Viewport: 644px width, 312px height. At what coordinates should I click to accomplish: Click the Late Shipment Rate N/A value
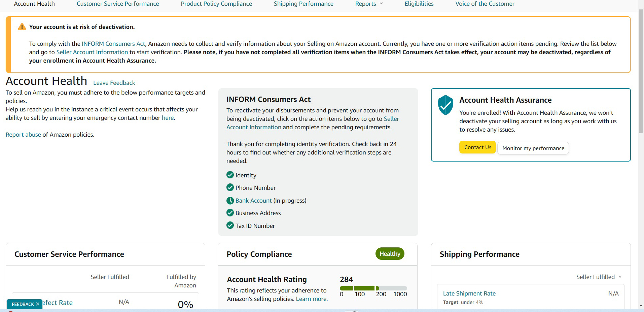click(613, 293)
